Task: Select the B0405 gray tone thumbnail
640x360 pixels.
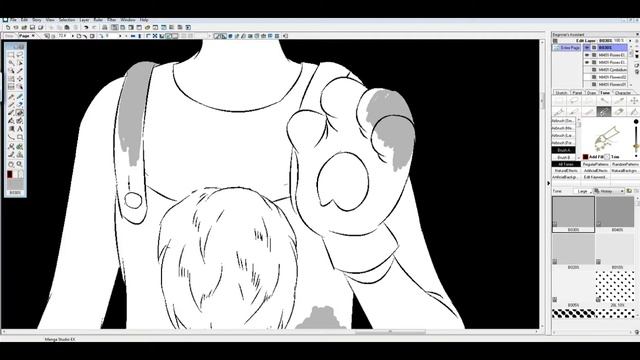Action: [x=615, y=212]
